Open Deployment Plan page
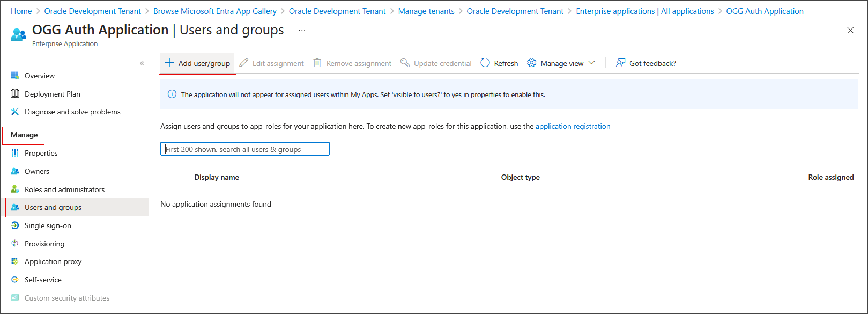Viewport: 868px width, 314px height. pos(53,94)
